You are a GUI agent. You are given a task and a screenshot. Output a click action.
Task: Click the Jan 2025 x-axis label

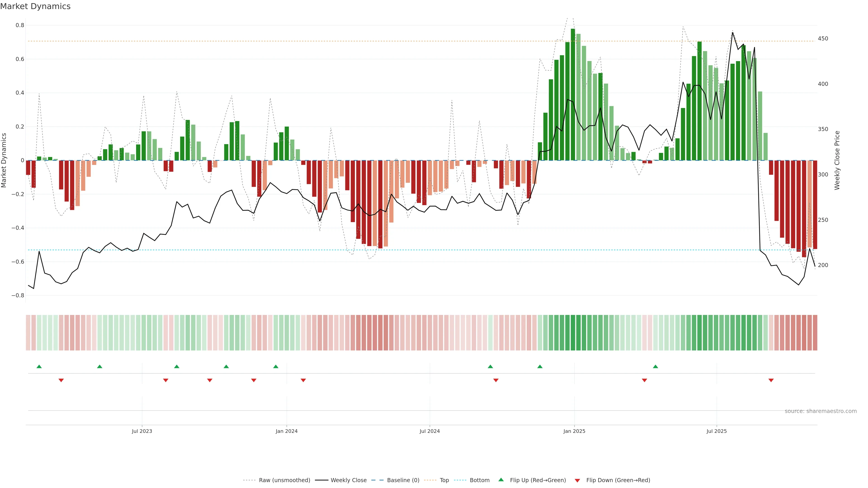[x=574, y=431]
